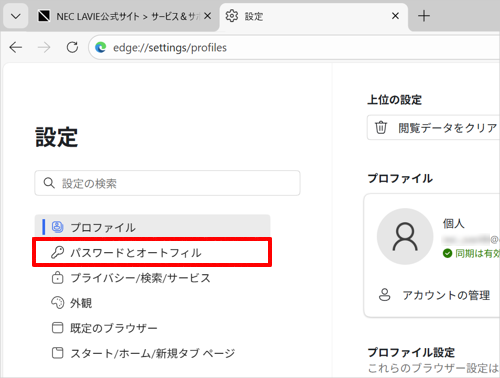
Task: Close the 設定 tab
Action: click(395, 16)
